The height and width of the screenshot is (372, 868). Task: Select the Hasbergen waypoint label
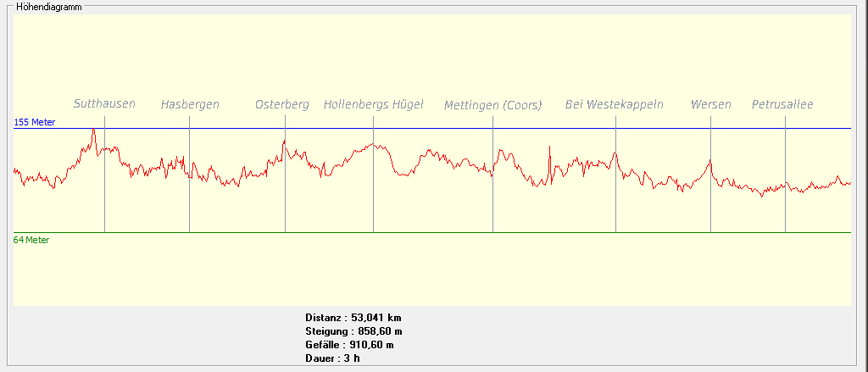[190, 105]
